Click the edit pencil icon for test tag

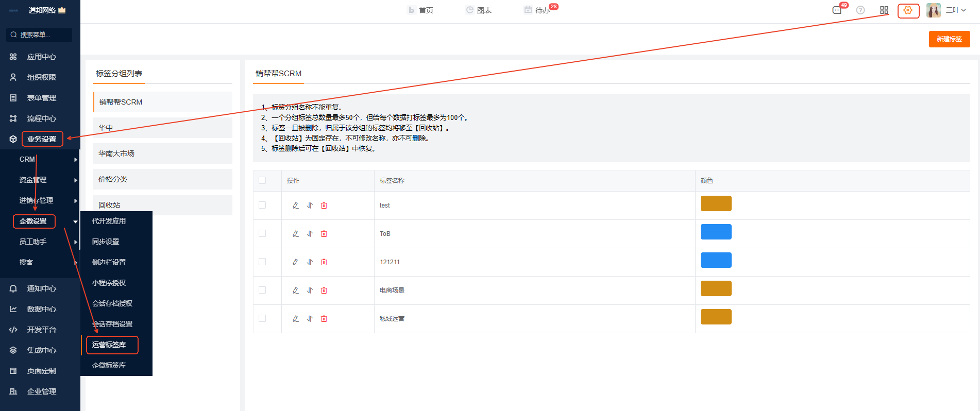coord(295,205)
